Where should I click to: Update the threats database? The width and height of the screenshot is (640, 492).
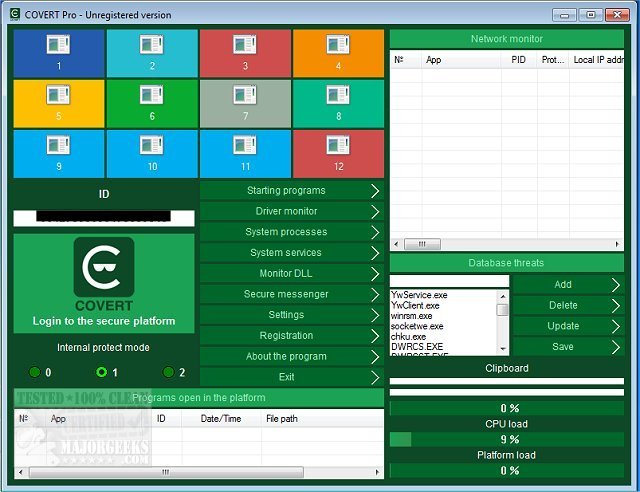(568, 326)
